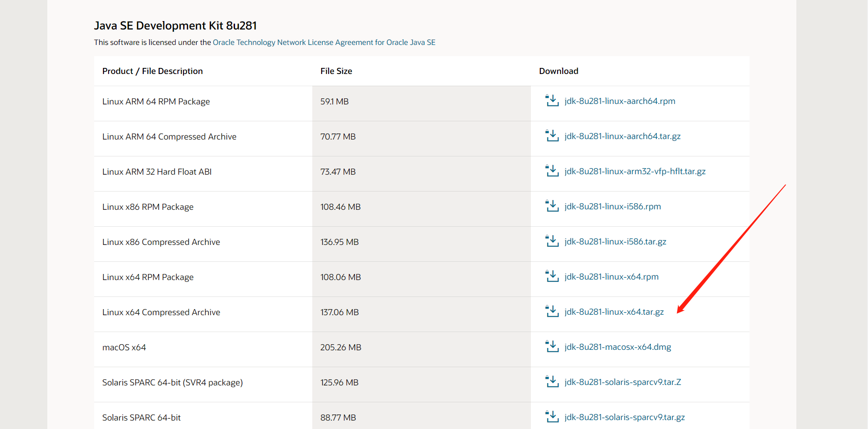
Task: Download jdk-8u281-linux-x64.tar.gz file link
Action: pyautogui.click(x=614, y=312)
